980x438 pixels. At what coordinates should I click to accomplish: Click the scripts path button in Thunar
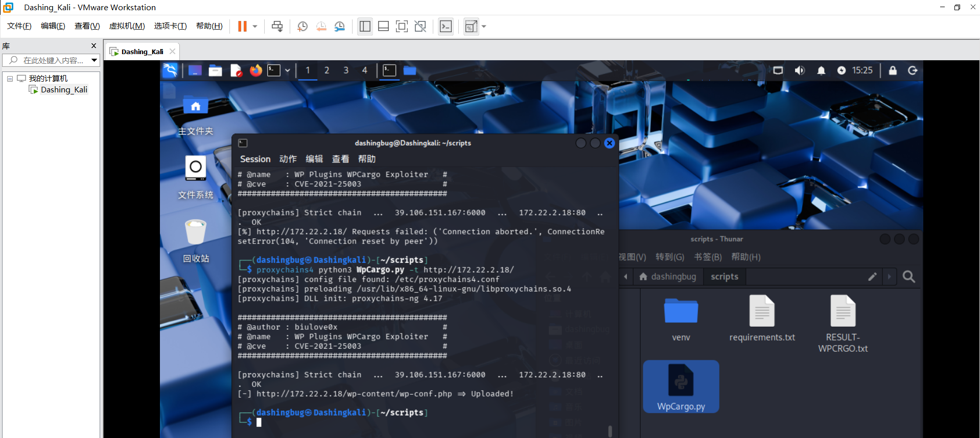(724, 277)
